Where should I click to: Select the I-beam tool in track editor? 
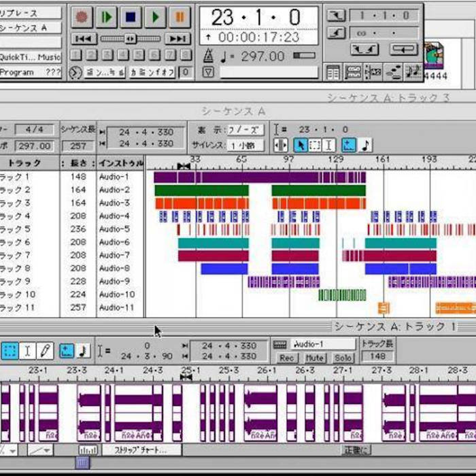[x=27, y=351]
